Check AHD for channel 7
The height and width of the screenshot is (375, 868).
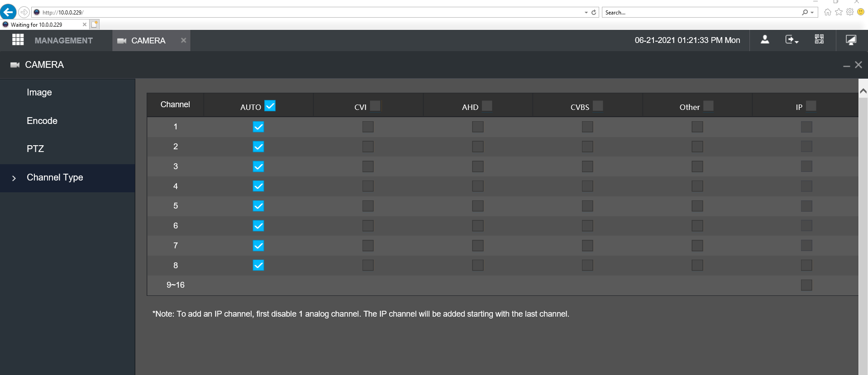[x=478, y=246]
